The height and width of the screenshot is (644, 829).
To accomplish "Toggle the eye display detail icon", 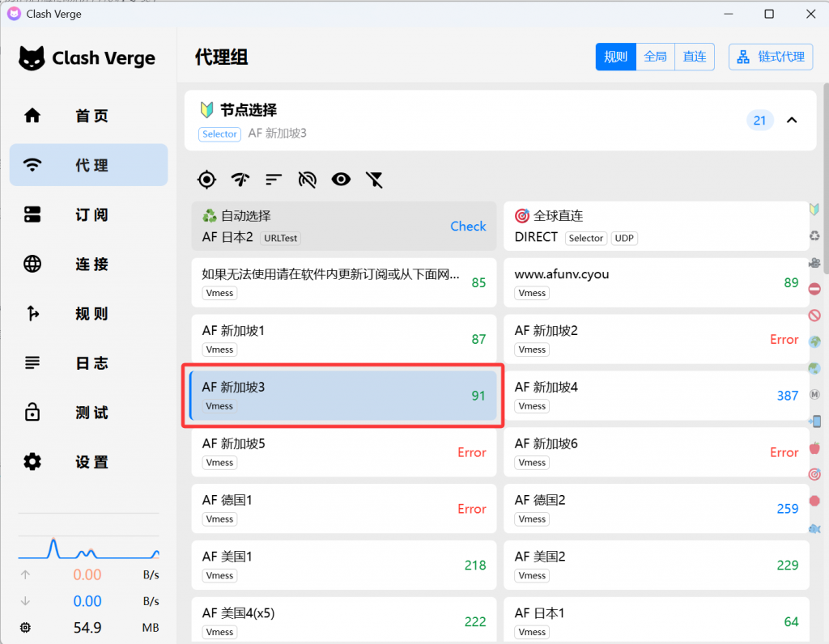I will tap(341, 180).
